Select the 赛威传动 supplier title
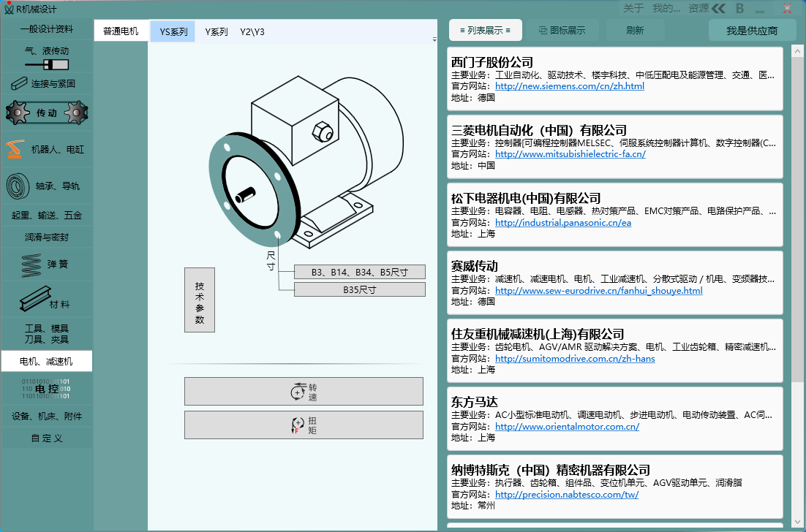This screenshot has height=532, width=806. click(475, 266)
